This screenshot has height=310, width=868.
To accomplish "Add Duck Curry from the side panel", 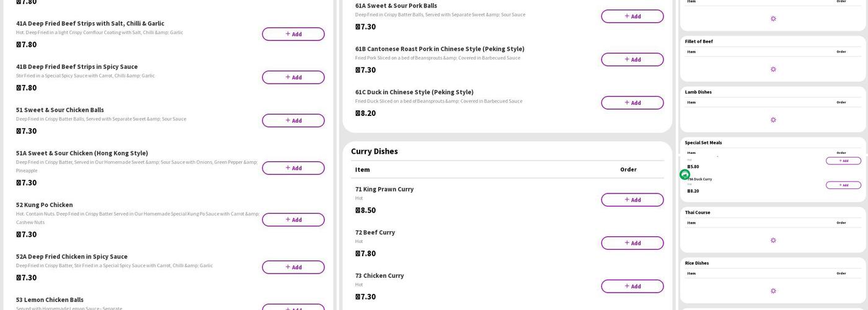I will [x=843, y=185].
